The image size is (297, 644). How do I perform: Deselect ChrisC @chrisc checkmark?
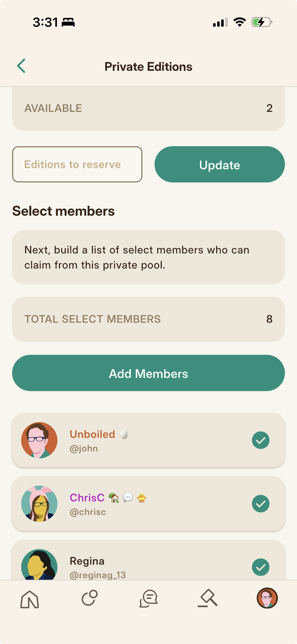point(261,504)
